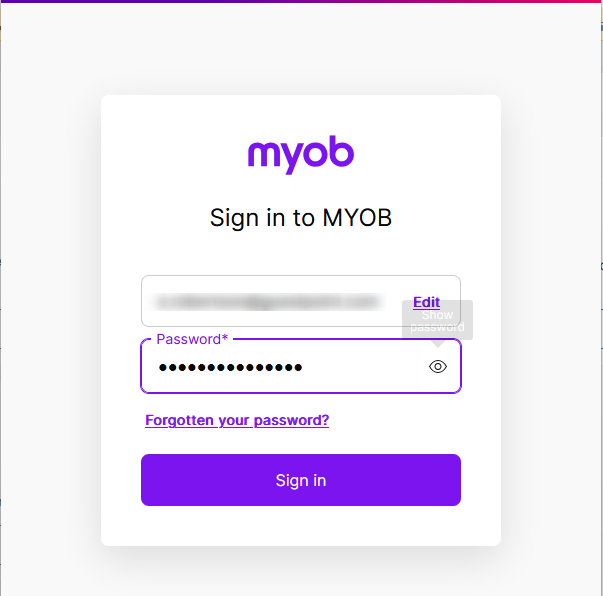This screenshot has width=603, height=596.
Task: Click the Sign in to MYOB heading
Action: coord(301,218)
